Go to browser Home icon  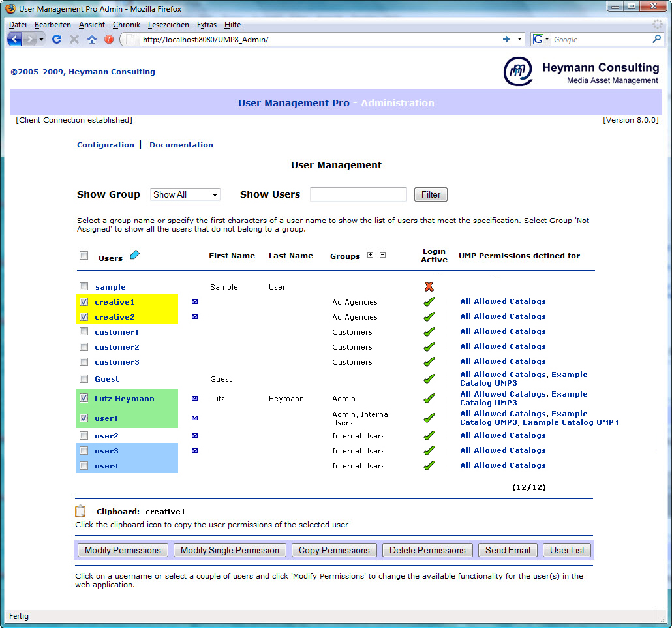[x=92, y=39]
